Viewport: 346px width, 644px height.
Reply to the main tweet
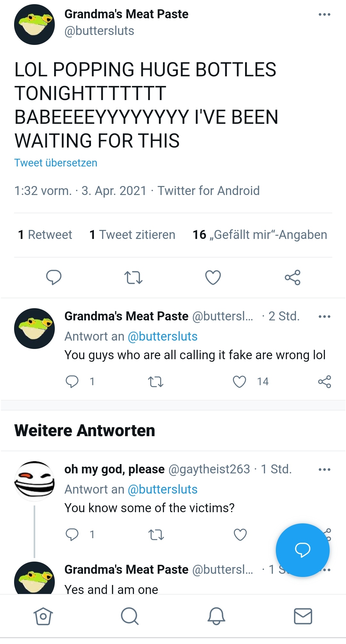[54, 277]
